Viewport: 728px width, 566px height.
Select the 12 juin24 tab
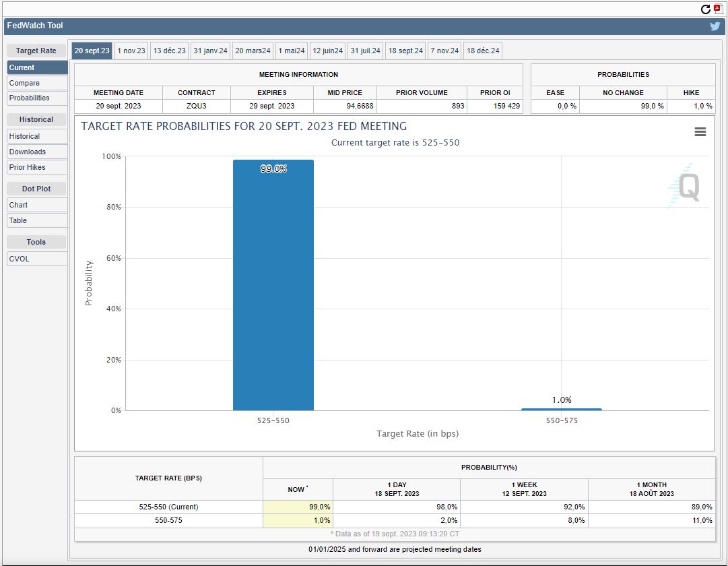tap(328, 51)
